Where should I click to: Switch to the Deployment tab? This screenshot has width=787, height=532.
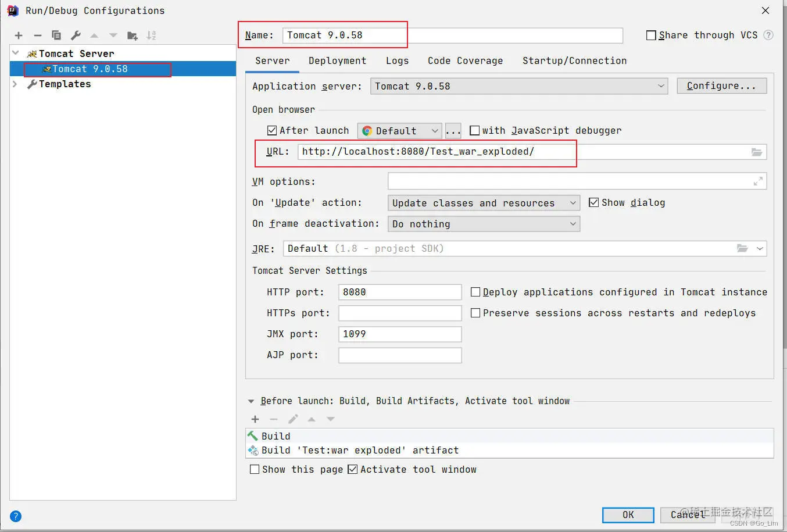point(337,61)
